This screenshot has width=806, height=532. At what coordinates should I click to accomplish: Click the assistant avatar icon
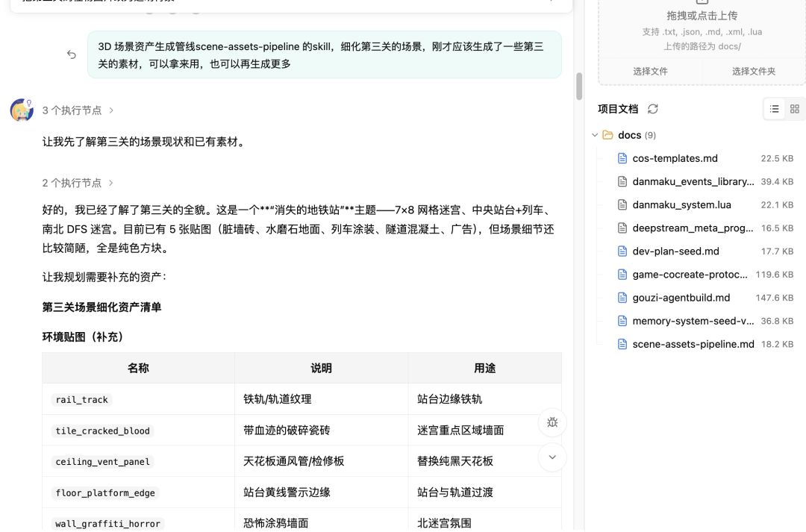coord(22,110)
